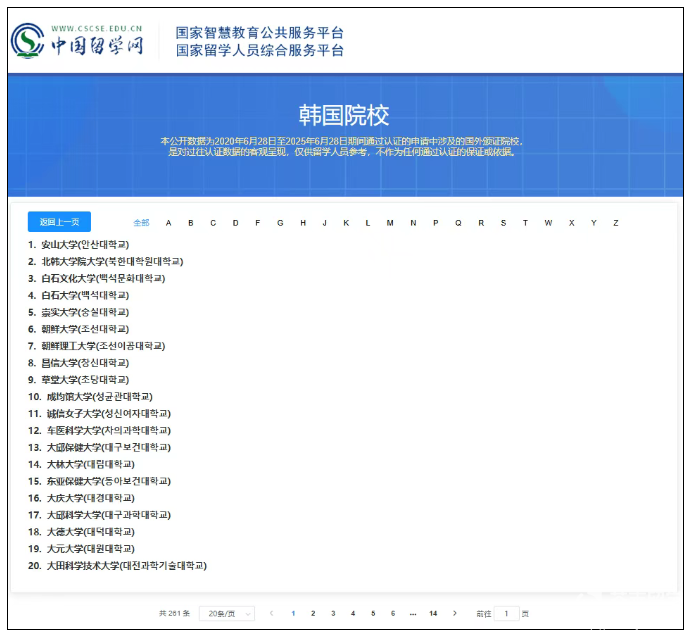The height and width of the screenshot is (641, 693).
Task: Open 成均馆大学 list entry
Action: click(98, 397)
